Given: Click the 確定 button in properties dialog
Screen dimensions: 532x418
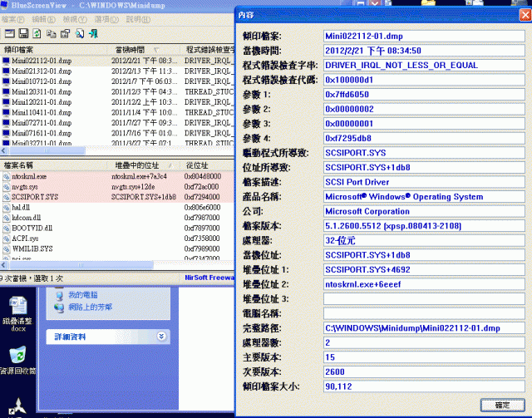Looking at the screenshot, I should [502, 405].
